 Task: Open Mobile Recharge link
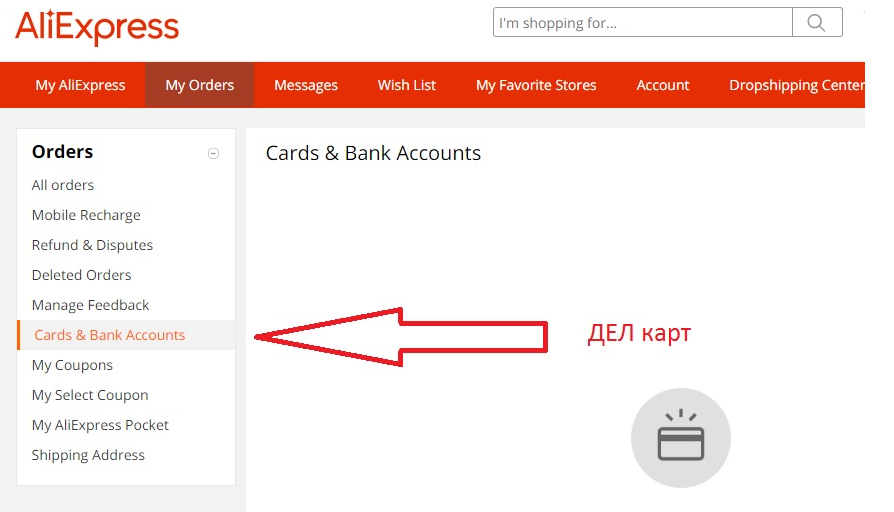point(86,215)
